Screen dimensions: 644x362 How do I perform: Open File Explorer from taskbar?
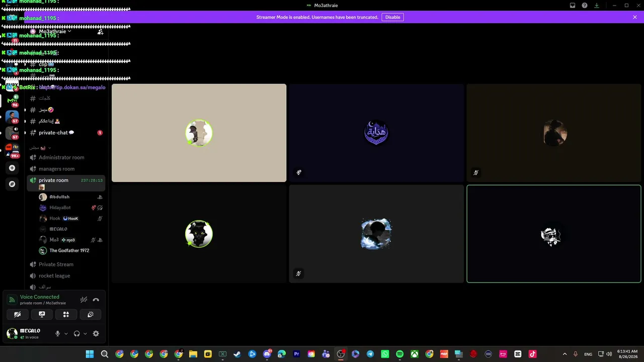(193, 354)
